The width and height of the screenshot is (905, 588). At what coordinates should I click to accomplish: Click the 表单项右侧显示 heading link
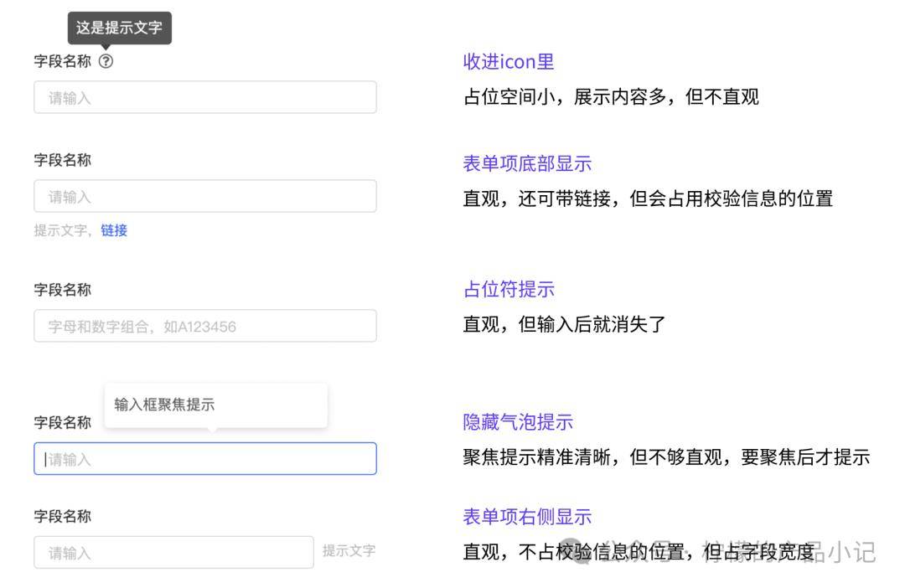click(x=525, y=516)
